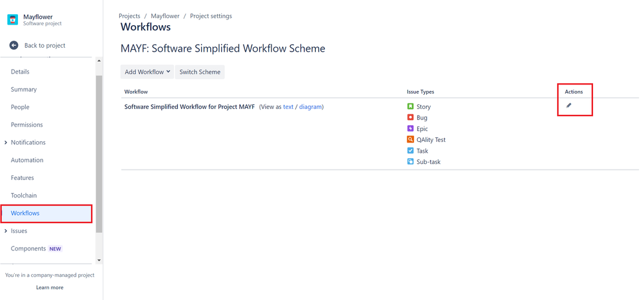
Task: Open Details in sidebar
Action: [20, 72]
